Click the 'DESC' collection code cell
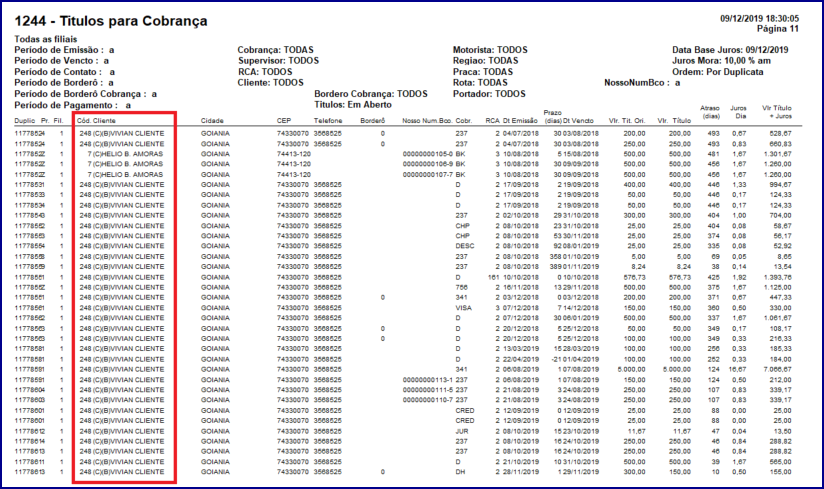This screenshot has height=489, width=824. pos(465,246)
